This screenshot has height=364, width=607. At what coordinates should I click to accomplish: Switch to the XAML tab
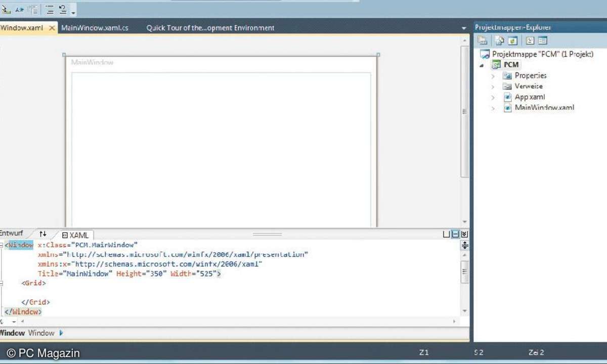click(x=75, y=235)
